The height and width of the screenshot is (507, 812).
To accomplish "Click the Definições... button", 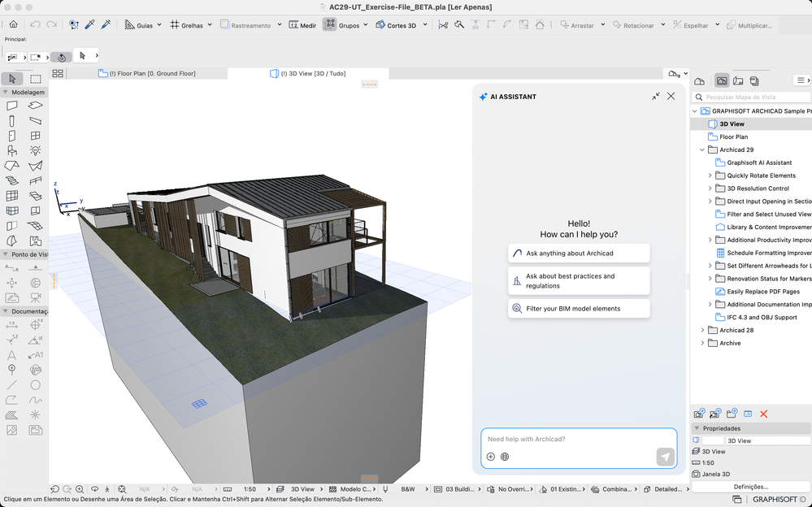I will pyautogui.click(x=750, y=487).
